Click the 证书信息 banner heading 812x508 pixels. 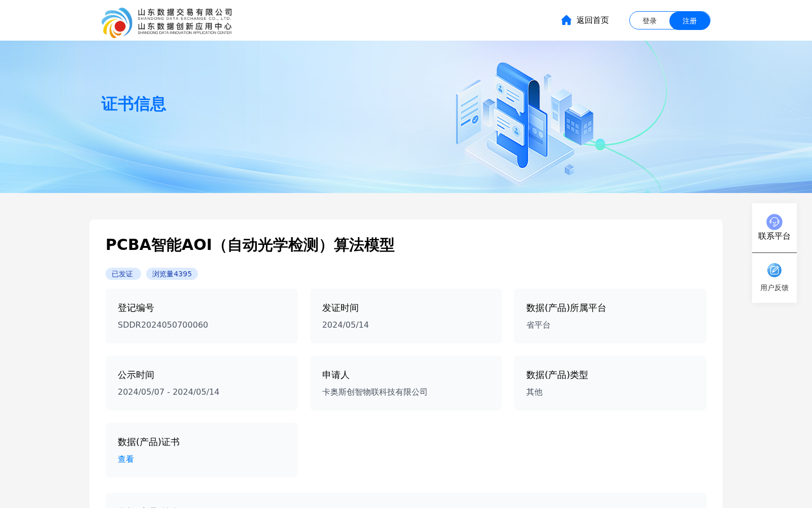pos(133,104)
